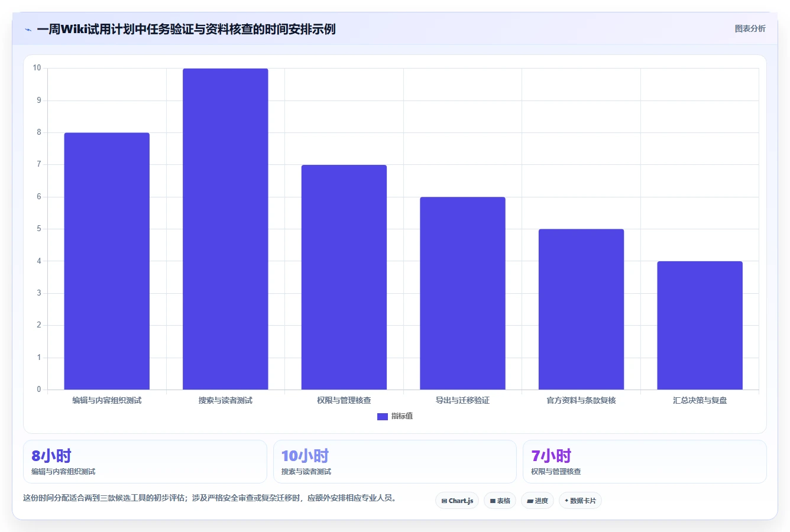Click the 指标值 legend label
The image size is (790, 532).
click(402, 416)
